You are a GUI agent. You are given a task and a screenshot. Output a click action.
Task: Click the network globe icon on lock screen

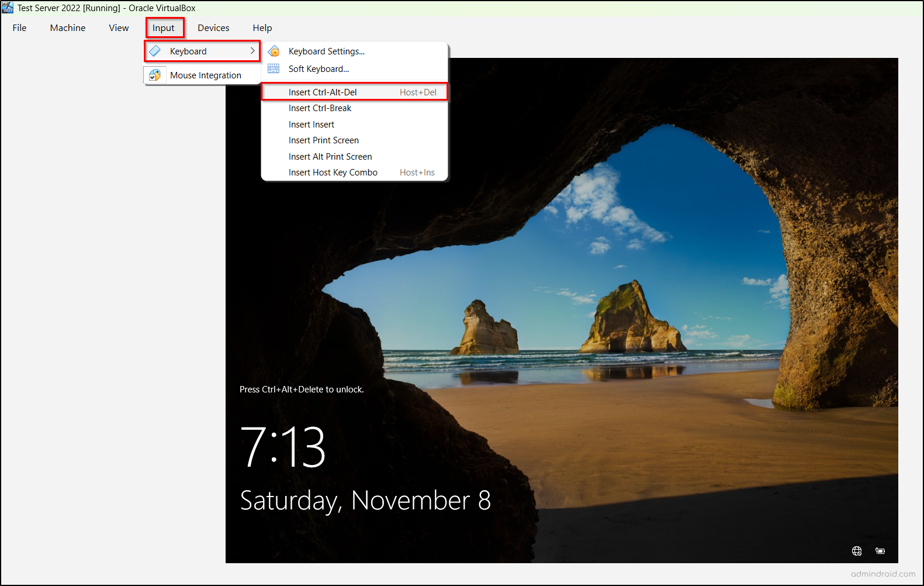857,551
